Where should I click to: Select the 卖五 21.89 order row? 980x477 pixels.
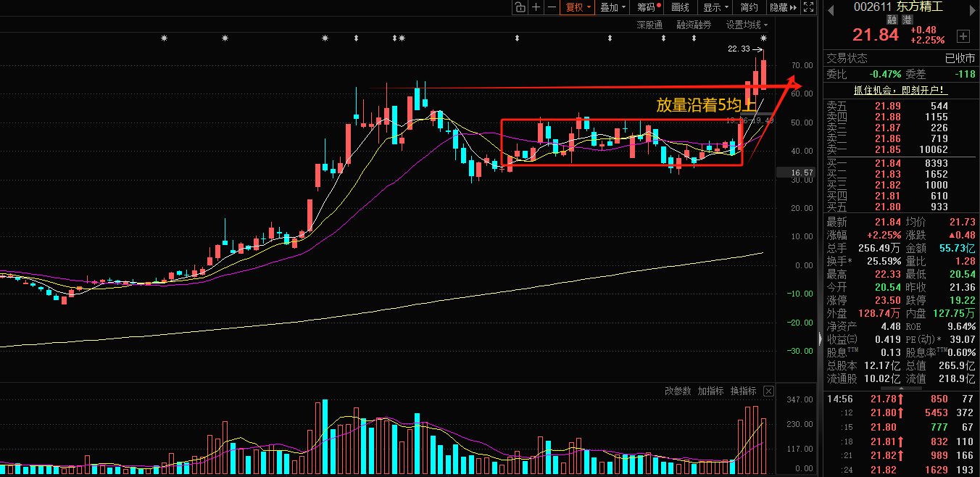click(901, 106)
